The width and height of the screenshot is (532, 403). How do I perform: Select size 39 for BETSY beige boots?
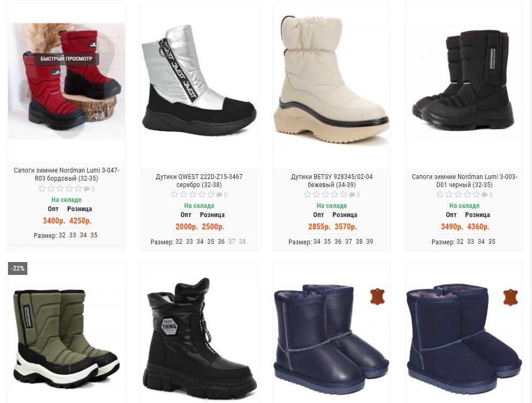pos(370,242)
